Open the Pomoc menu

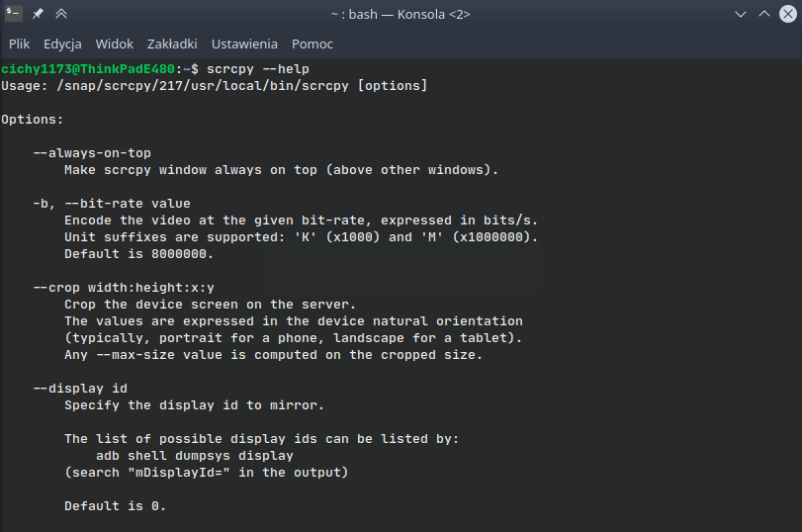(312, 44)
